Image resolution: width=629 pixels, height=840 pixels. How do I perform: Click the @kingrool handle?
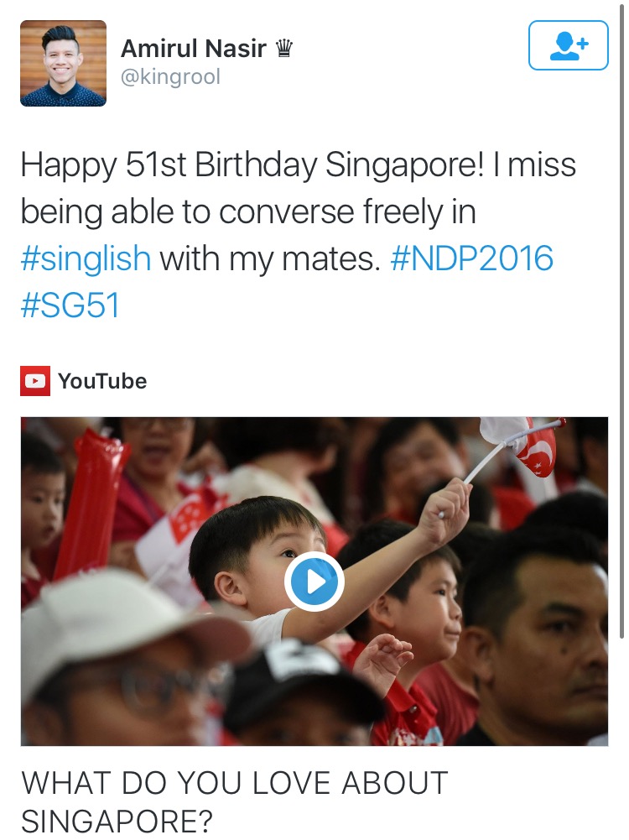[171, 76]
